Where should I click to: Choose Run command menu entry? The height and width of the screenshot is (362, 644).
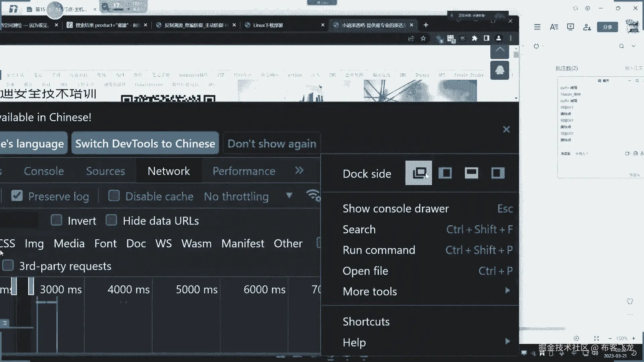[379, 250]
